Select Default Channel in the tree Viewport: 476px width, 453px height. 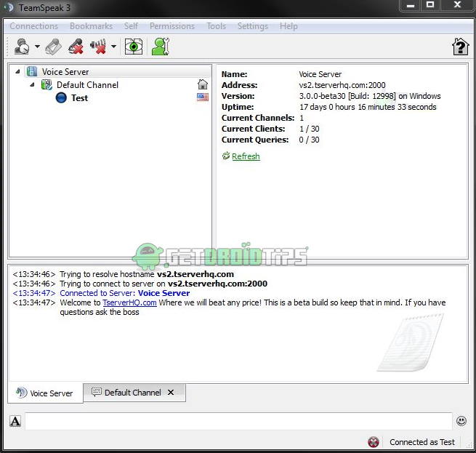(87, 85)
